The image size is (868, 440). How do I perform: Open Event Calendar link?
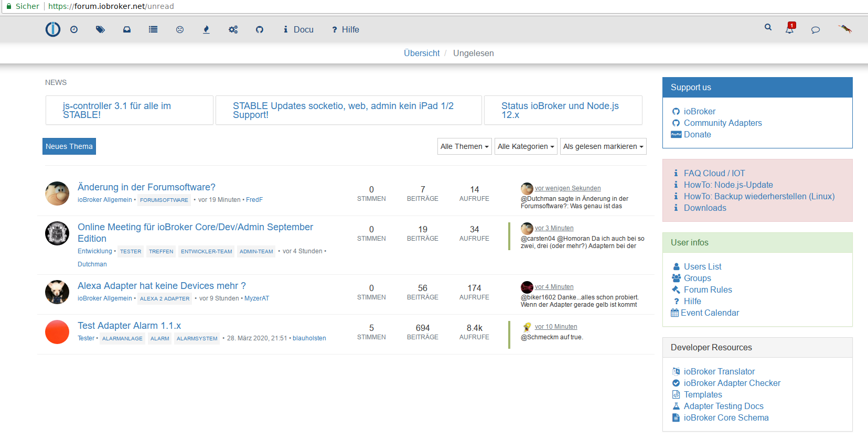click(x=710, y=313)
